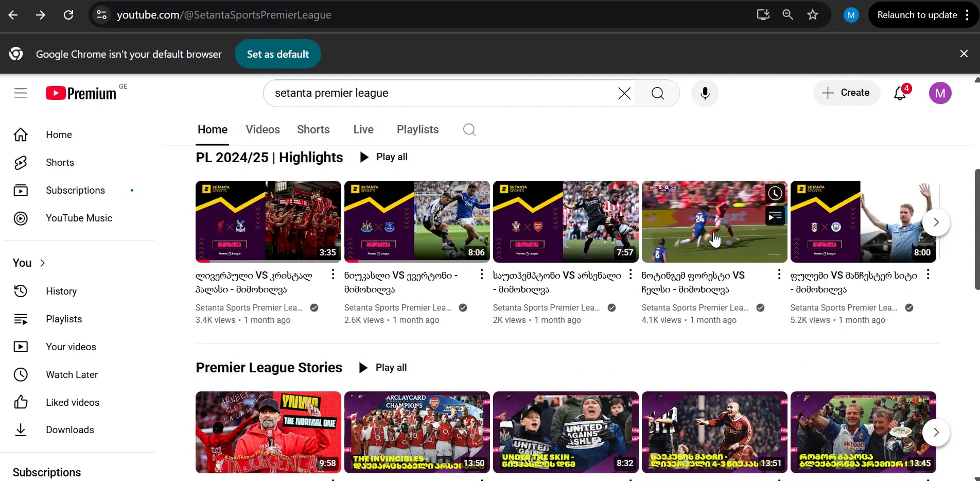The width and height of the screenshot is (980, 481).
Task: Add hovered video to queue icon
Action: [775, 216]
